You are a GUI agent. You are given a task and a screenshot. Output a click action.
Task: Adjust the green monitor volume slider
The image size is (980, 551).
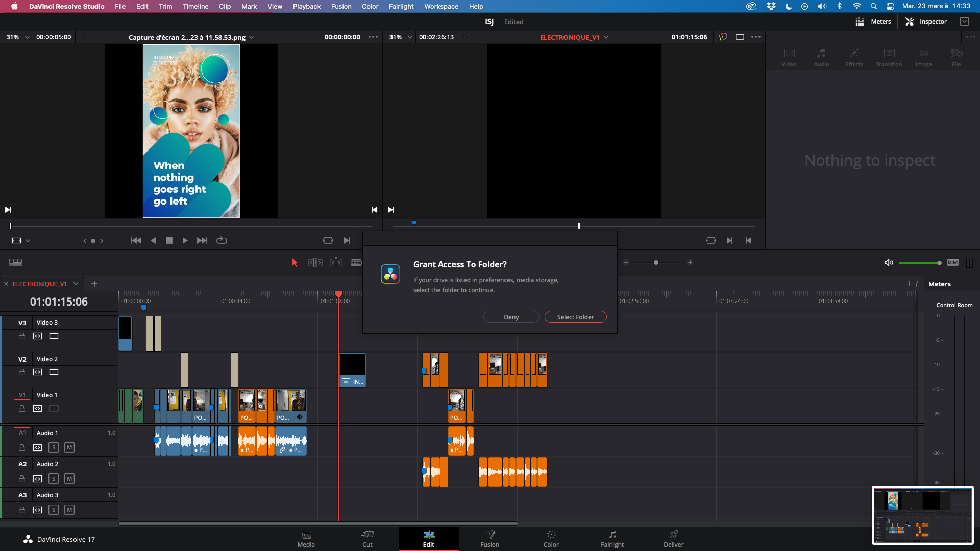pyautogui.click(x=920, y=263)
